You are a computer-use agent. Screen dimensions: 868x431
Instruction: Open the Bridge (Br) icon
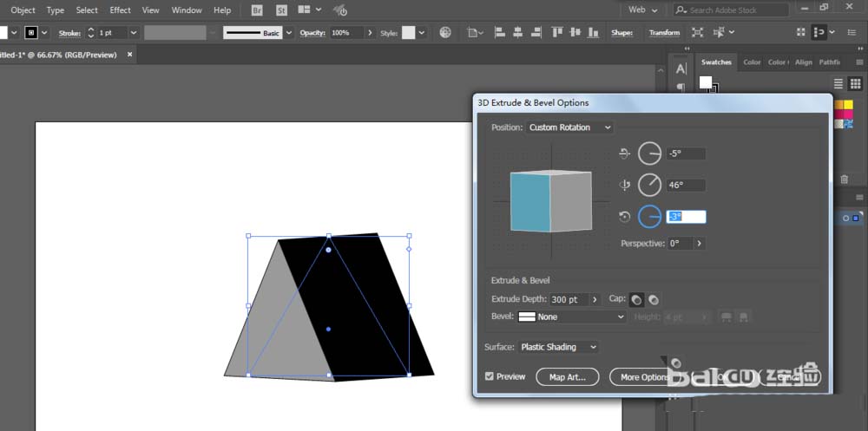point(257,10)
